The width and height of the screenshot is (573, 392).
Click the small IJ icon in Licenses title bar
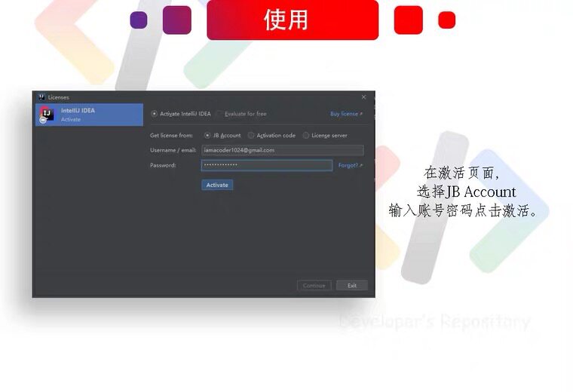click(x=41, y=96)
